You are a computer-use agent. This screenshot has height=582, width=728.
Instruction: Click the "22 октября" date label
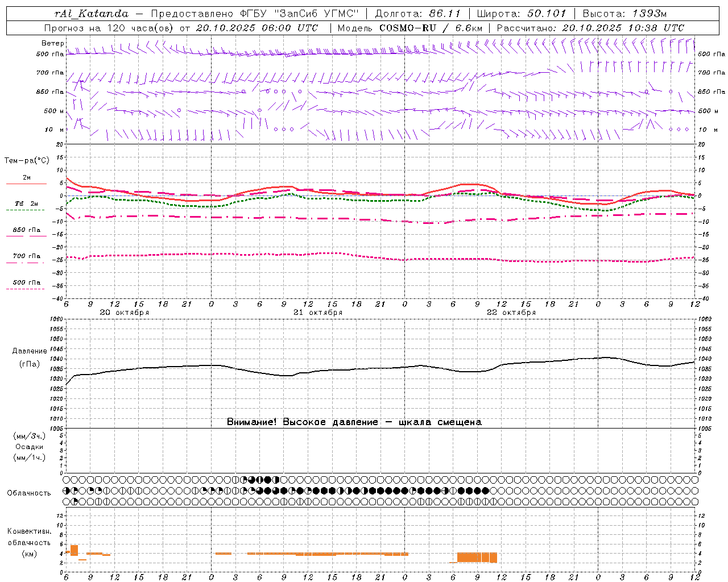[x=511, y=313]
